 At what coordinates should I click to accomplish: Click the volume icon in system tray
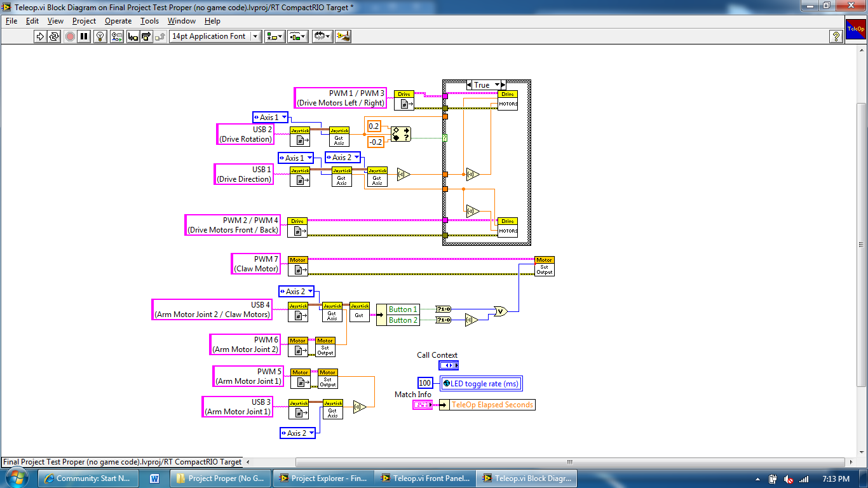788,479
